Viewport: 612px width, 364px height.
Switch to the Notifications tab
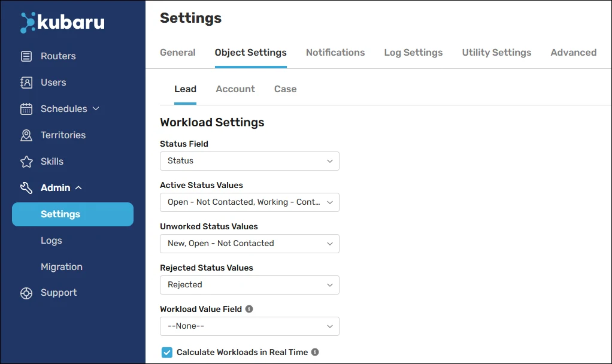[335, 53]
